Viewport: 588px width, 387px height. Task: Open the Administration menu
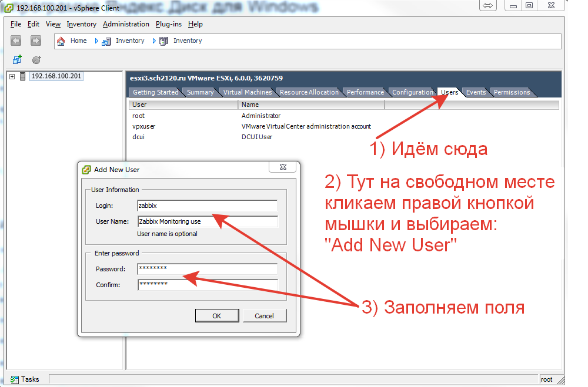coord(126,24)
